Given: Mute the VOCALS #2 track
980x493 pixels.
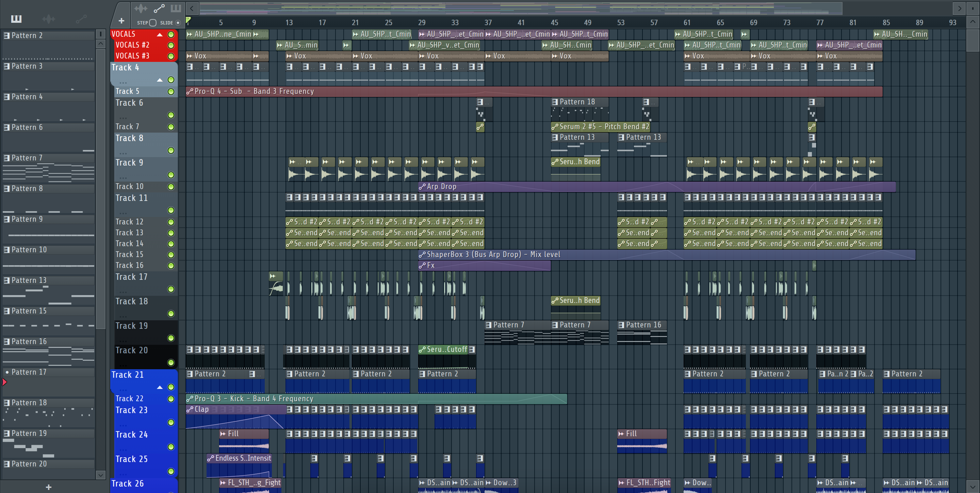Looking at the screenshot, I should (171, 45).
